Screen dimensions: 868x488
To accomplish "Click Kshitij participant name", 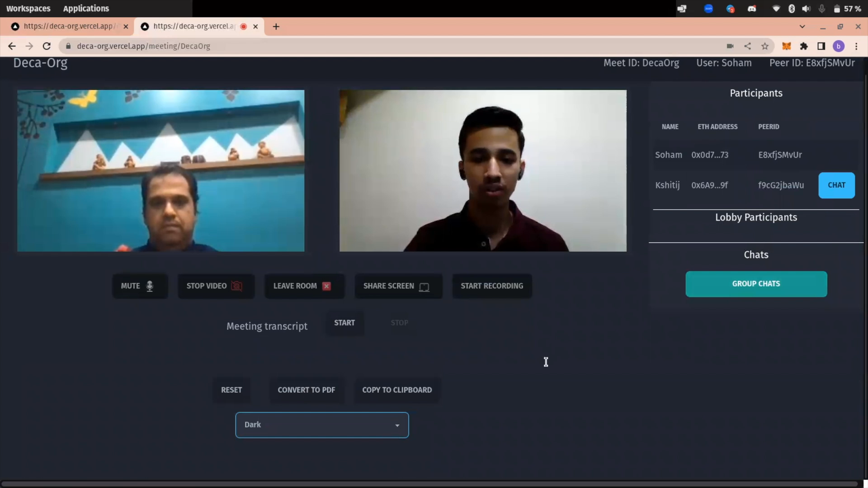I will [x=667, y=185].
